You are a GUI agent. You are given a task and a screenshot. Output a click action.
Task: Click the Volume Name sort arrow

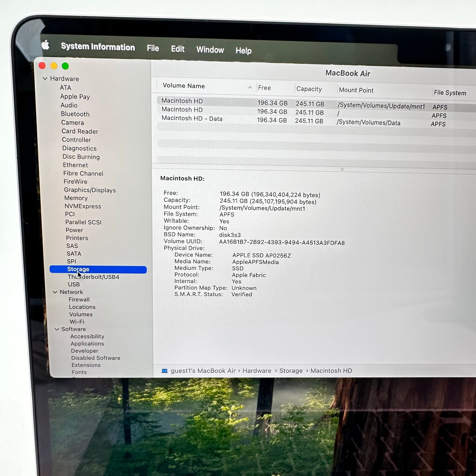click(250, 87)
